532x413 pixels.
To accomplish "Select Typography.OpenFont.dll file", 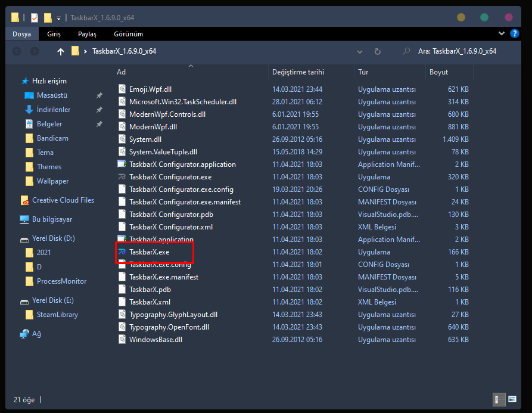I will pyautogui.click(x=169, y=327).
